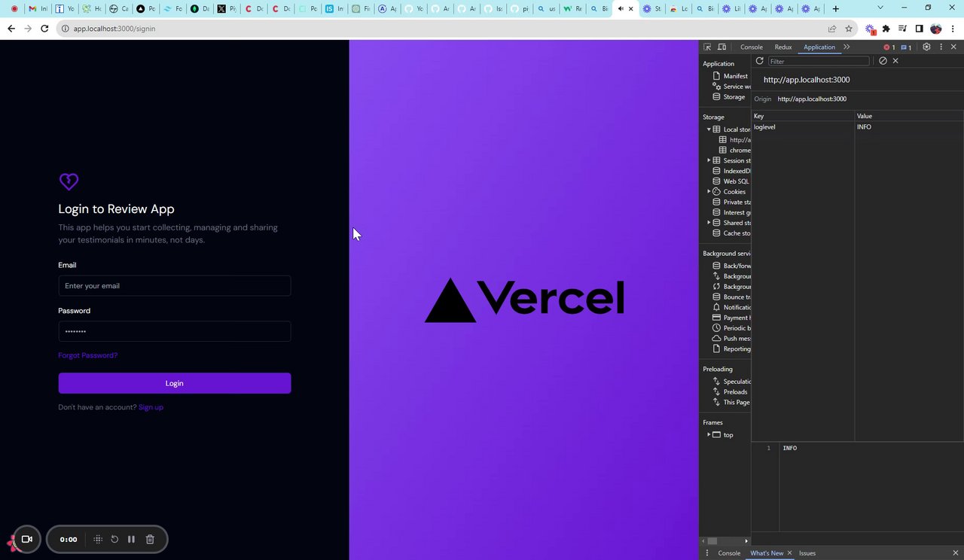Expand the Session storage node
964x560 pixels.
[x=709, y=160]
